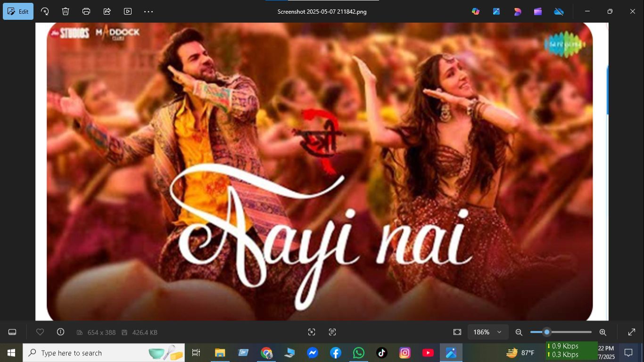Open Google Chrome from taskbar
Image resolution: width=644 pixels, height=362 pixels.
[266, 353]
